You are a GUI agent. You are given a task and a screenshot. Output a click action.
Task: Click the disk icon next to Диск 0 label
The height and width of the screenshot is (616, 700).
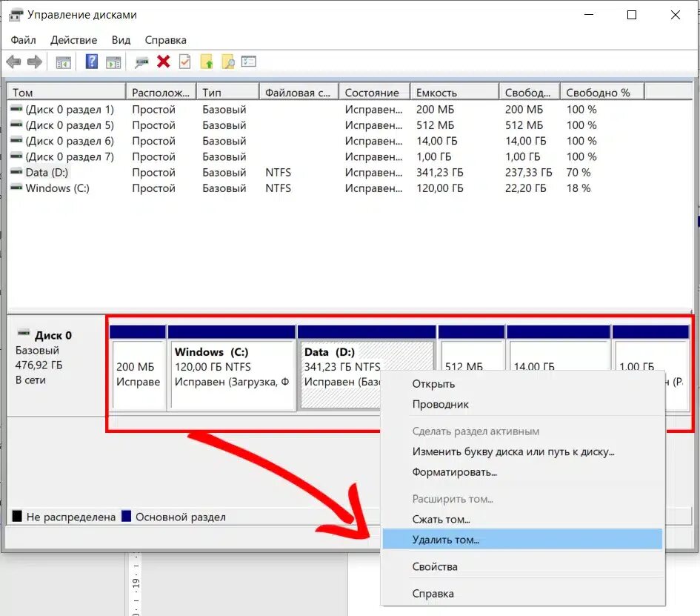pyautogui.click(x=23, y=334)
